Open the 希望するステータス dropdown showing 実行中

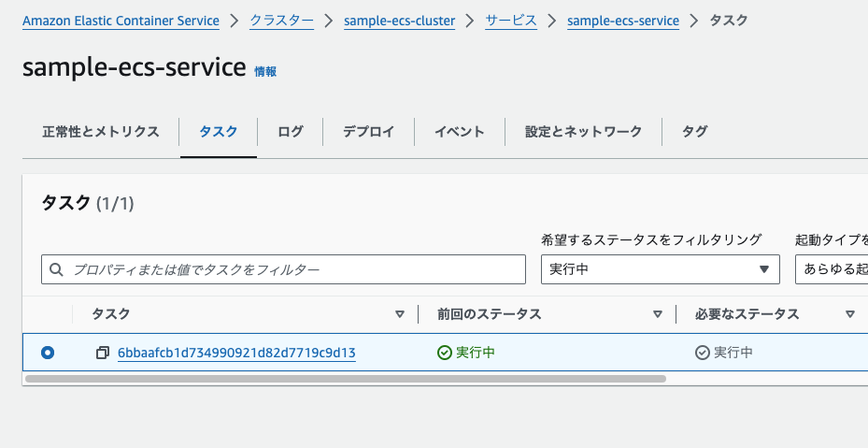(661, 269)
